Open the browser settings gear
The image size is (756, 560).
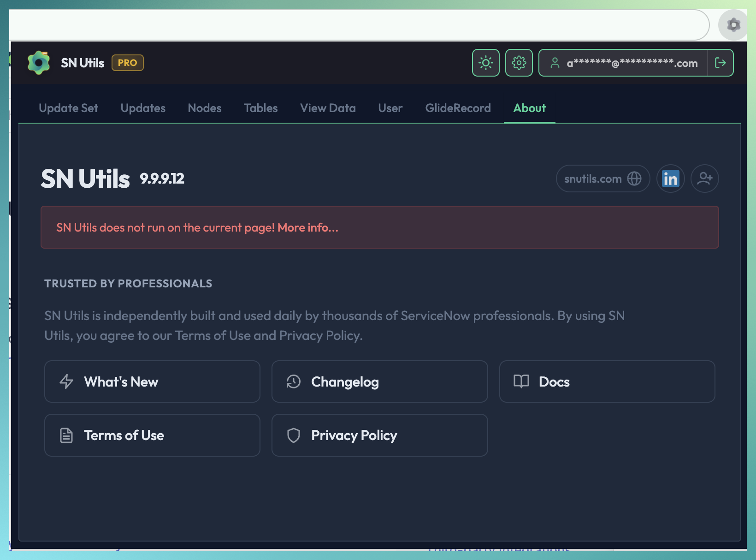click(x=732, y=24)
